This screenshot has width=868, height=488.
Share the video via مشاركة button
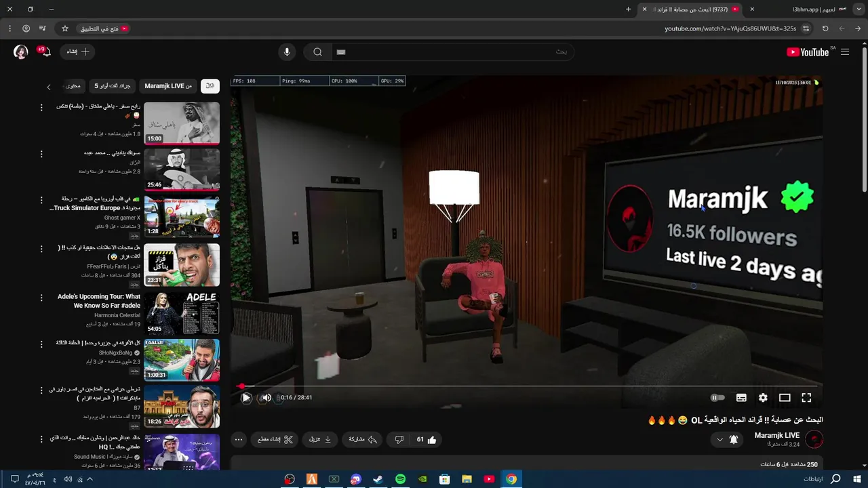[x=363, y=439]
